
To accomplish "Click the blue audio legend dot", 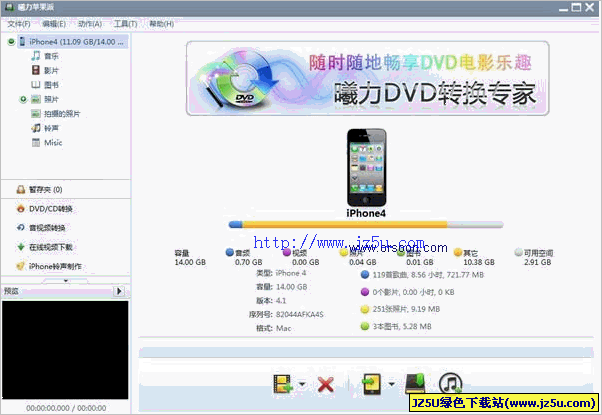I will [230, 252].
